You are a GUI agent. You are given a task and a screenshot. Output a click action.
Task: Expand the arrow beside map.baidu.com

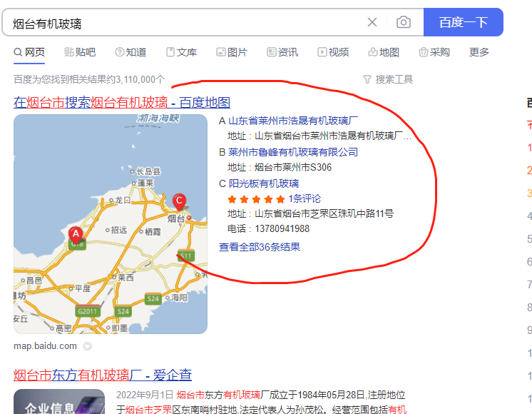pyautogui.click(x=88, y=346)
